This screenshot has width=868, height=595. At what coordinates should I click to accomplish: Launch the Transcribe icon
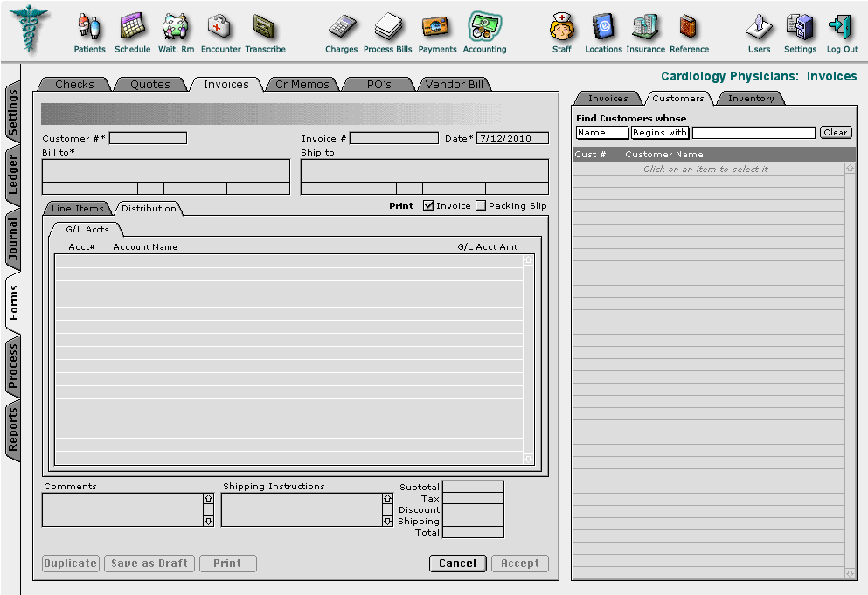coord(265,27)
